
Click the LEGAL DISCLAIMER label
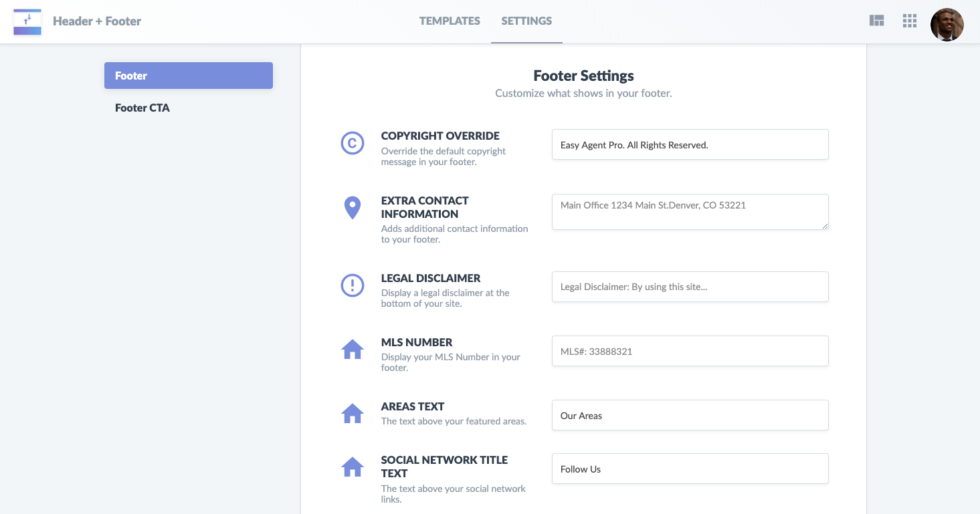pos(431,278)
